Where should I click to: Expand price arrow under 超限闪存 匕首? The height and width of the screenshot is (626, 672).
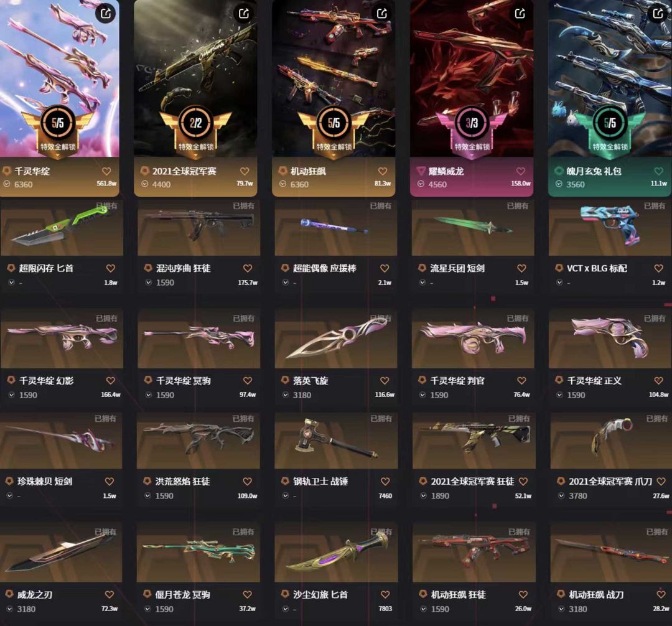tap(12, 283)
